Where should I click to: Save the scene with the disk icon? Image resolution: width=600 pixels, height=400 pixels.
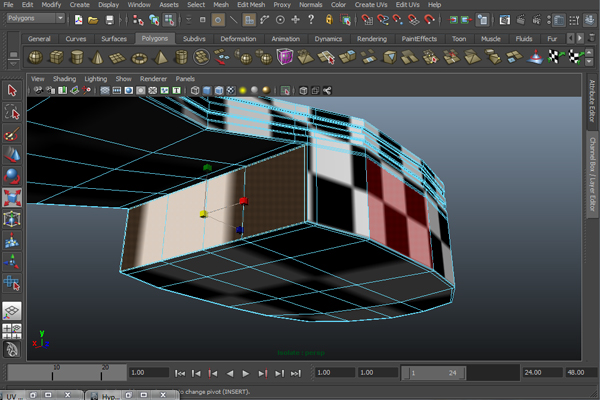109,20
